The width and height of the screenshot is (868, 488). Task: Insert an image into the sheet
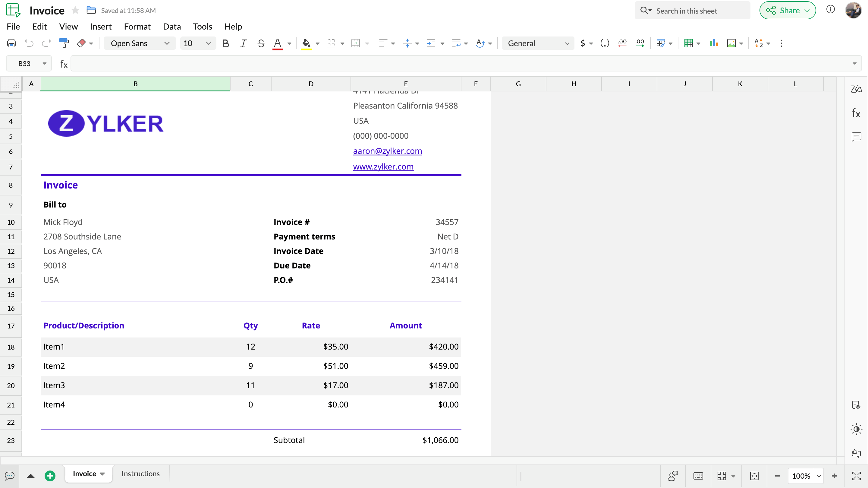point(732,43)
